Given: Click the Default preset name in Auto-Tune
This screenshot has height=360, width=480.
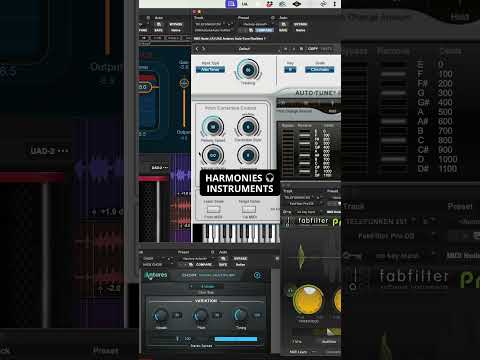Looking at the screenshot, I should coord(244,49).
